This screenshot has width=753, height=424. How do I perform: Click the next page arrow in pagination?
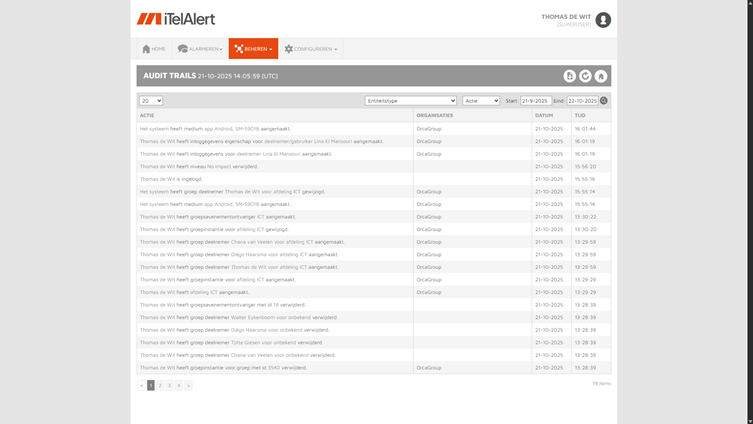188,385
